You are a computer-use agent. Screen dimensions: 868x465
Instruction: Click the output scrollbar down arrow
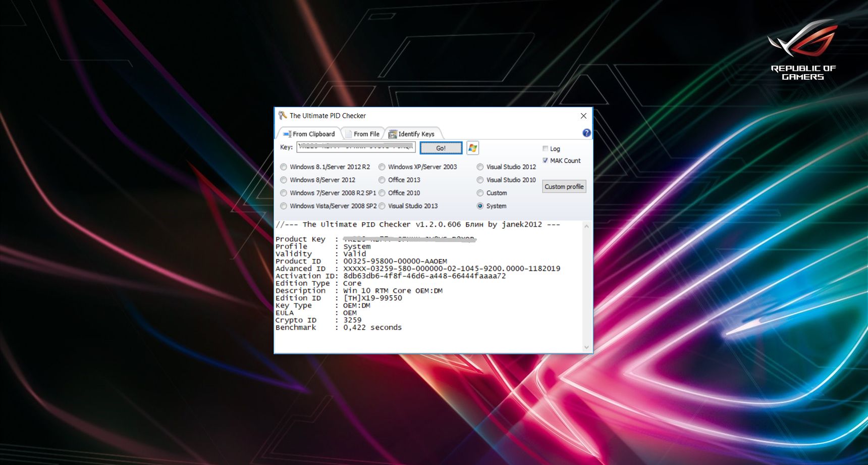coord(586,347)
